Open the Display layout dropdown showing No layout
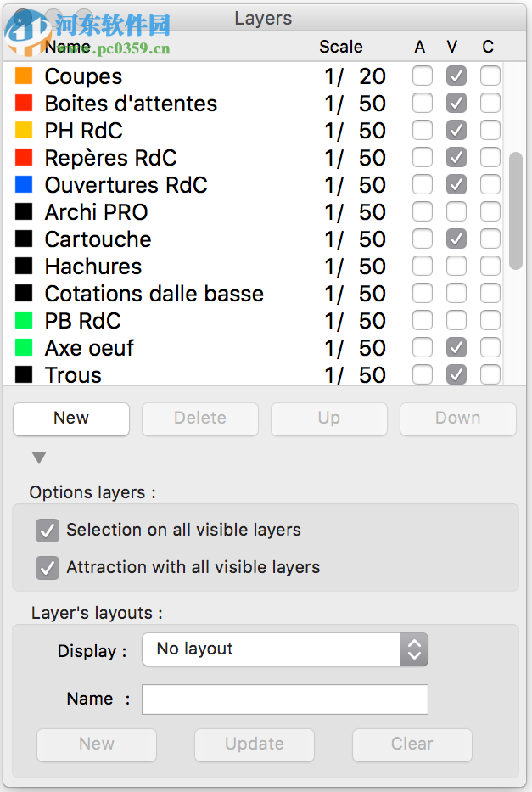This screenshot has width=532, height=792. 284,649
